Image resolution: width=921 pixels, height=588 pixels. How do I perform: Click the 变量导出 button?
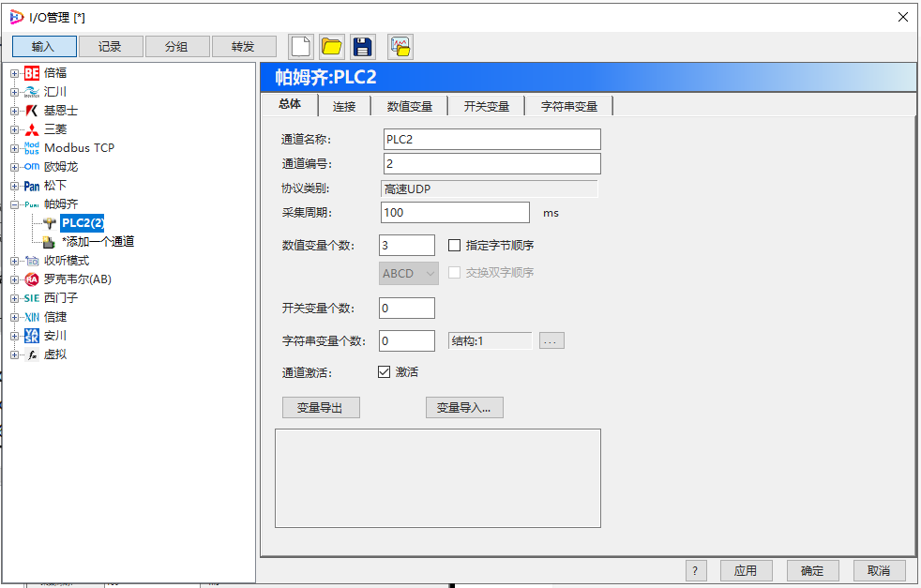pos(321,407)
